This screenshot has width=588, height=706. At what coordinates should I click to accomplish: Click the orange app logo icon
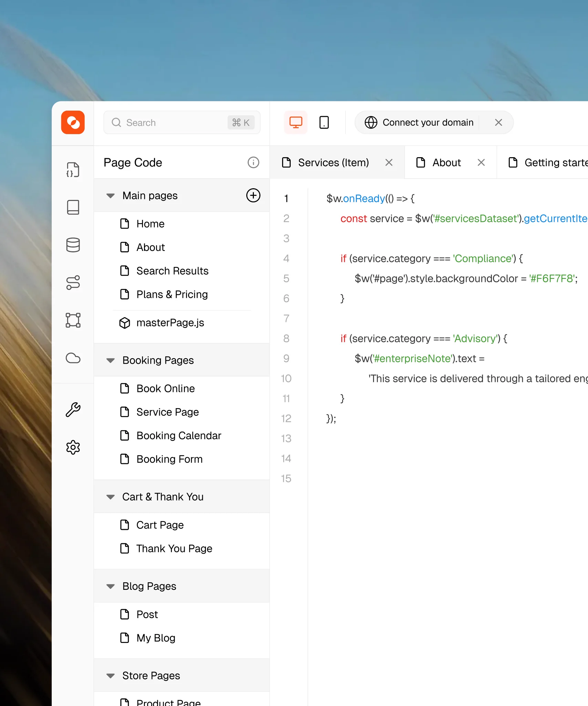pyautogui.click(x=73, y=122)
